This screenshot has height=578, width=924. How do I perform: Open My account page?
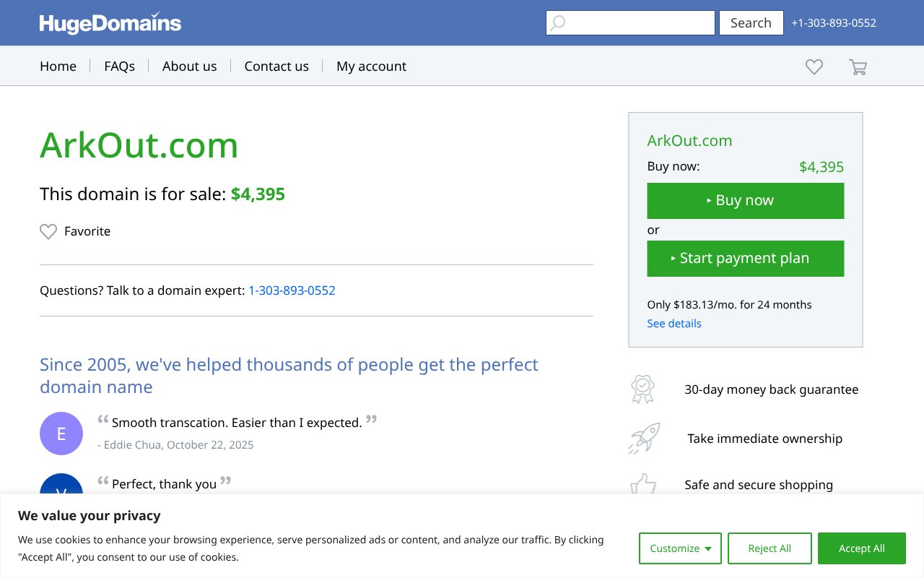point(371,66)
